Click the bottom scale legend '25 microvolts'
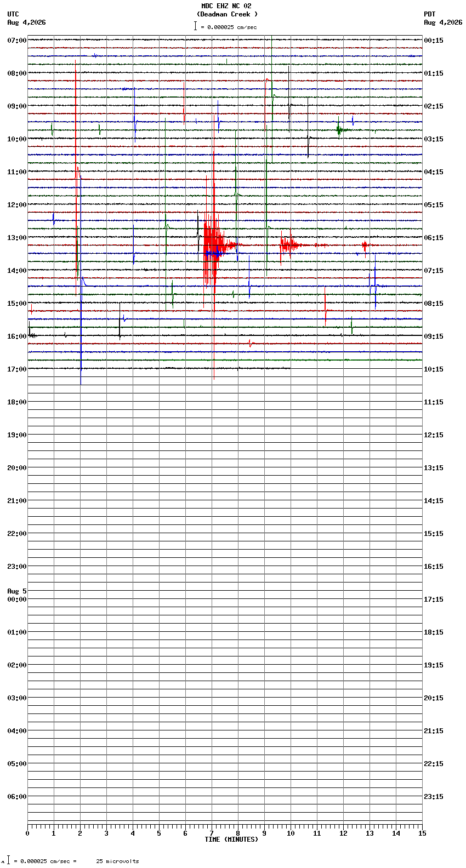The image size is (466, 868). point(118,861)
